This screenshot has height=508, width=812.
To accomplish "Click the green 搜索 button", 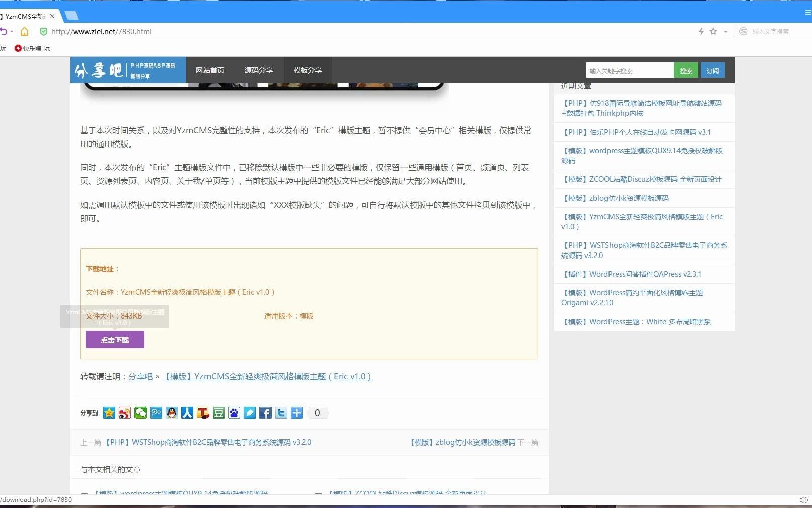I will click(686, 71).
